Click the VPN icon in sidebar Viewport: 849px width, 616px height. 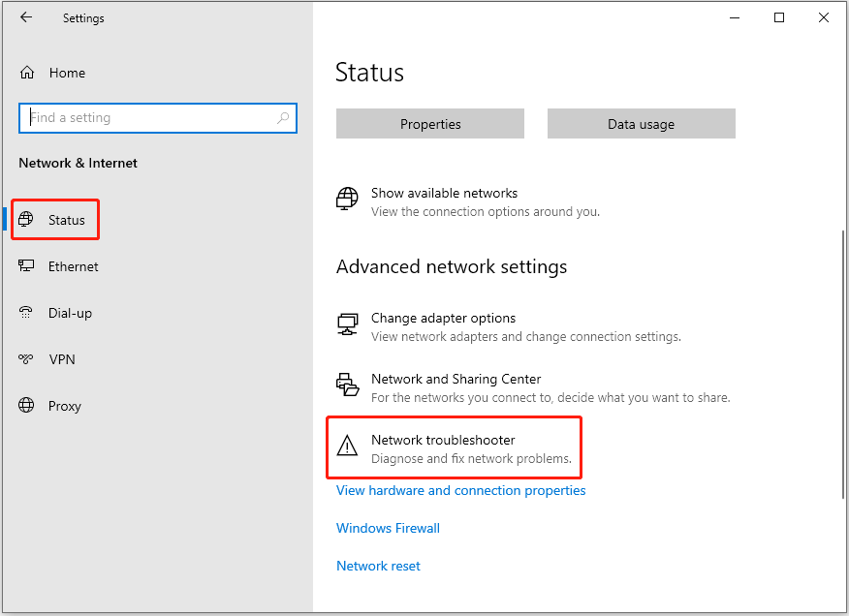[x=25, y=359]
